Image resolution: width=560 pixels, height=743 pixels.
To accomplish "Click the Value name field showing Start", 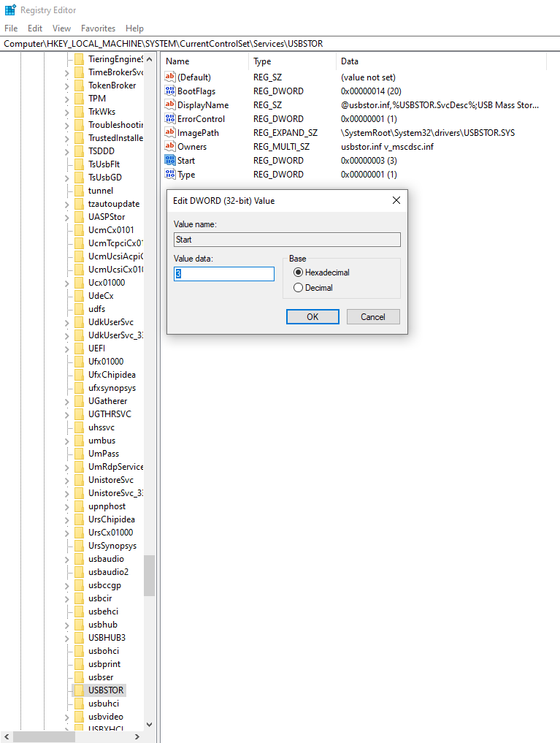I will click(x=287, y=240).
